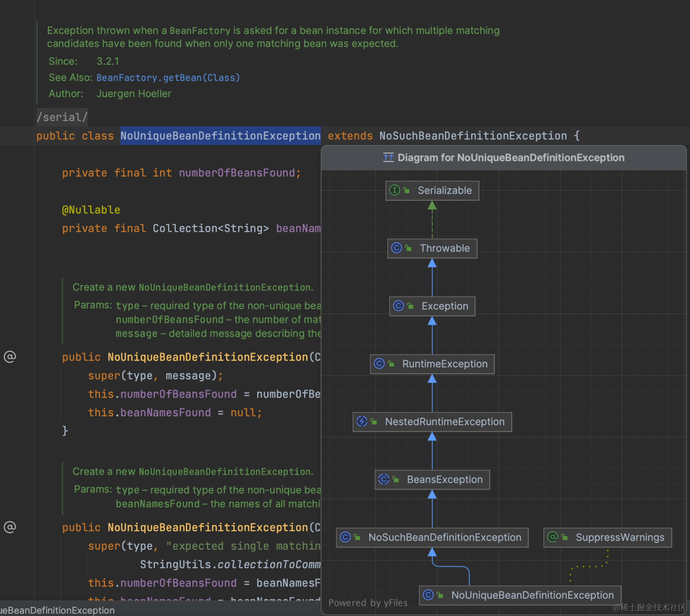Click the public lock icon beside Serializable
This screenshot has width=690, height=616.
(x=407, y=190)
